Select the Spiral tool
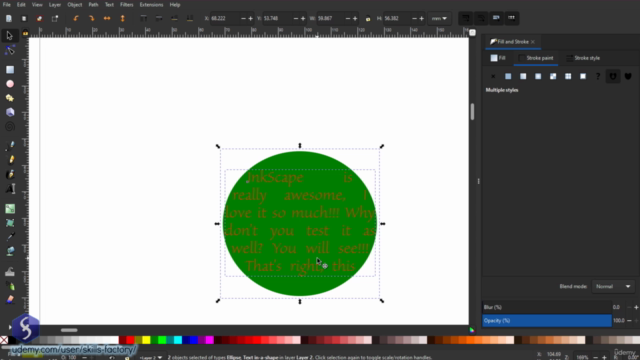Image resolution: width=640 pixels, height=360 pixels. pyautogui.click(x=10, y=127)
